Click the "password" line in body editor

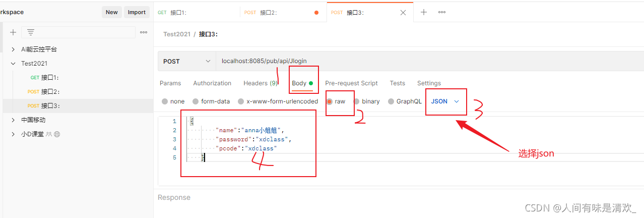(x=253, y=139)
